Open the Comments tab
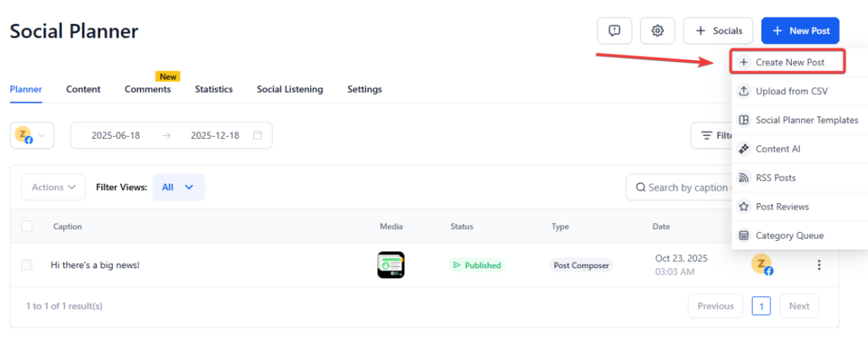The height and width of the screenshot is (338, 868). 147,89
